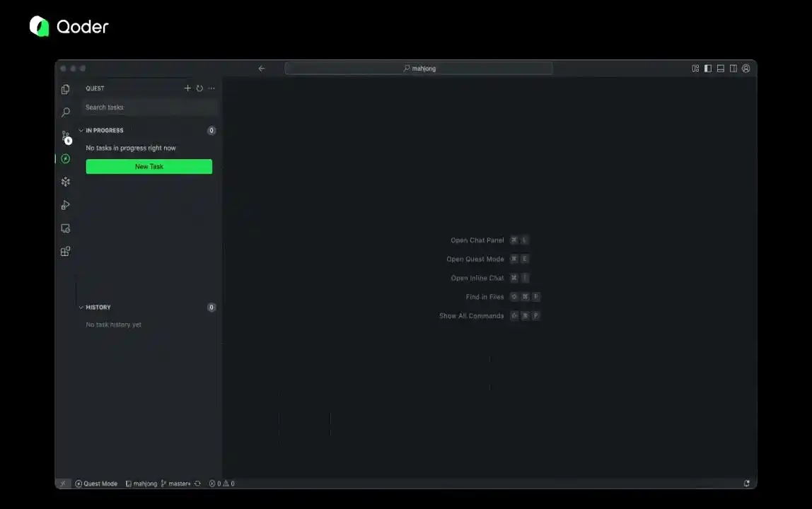The width and height of the screenshot is (812, 509).
Task: Refresh the Quest task list
Action: (199, 88)
